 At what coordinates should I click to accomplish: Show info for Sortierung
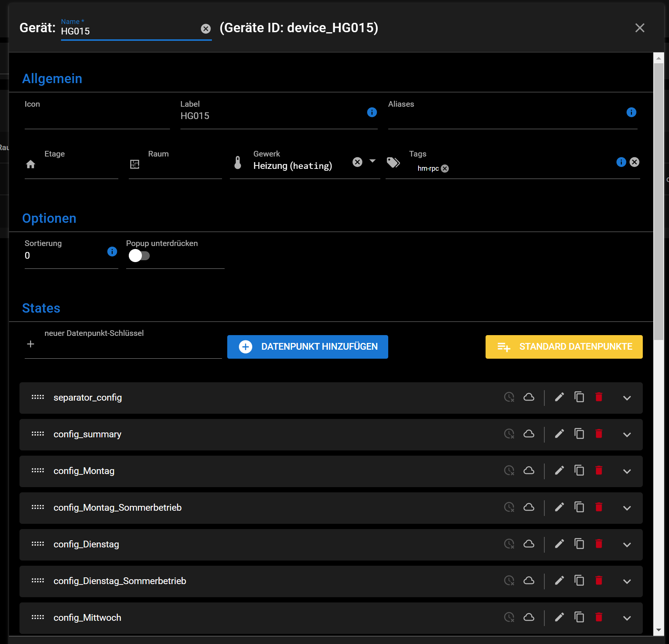(x=112, y=252)
